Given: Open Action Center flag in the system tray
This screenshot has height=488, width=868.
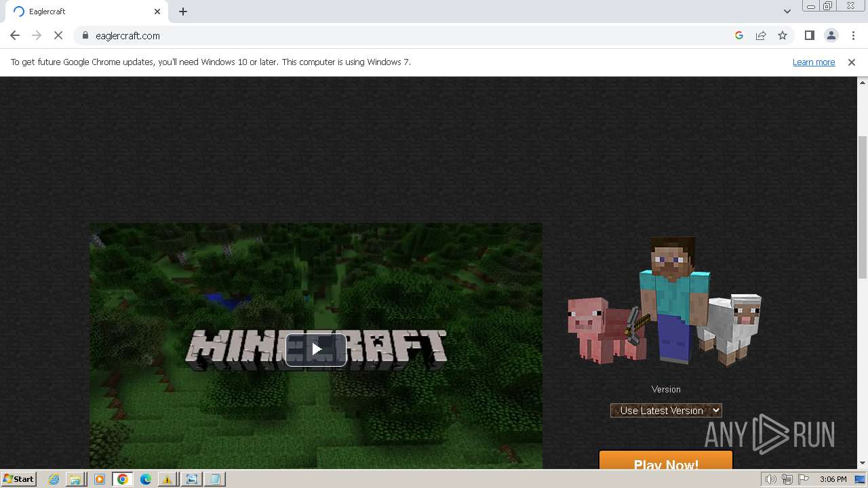Looking at the screenshot, I should click(x=804, y=479).
